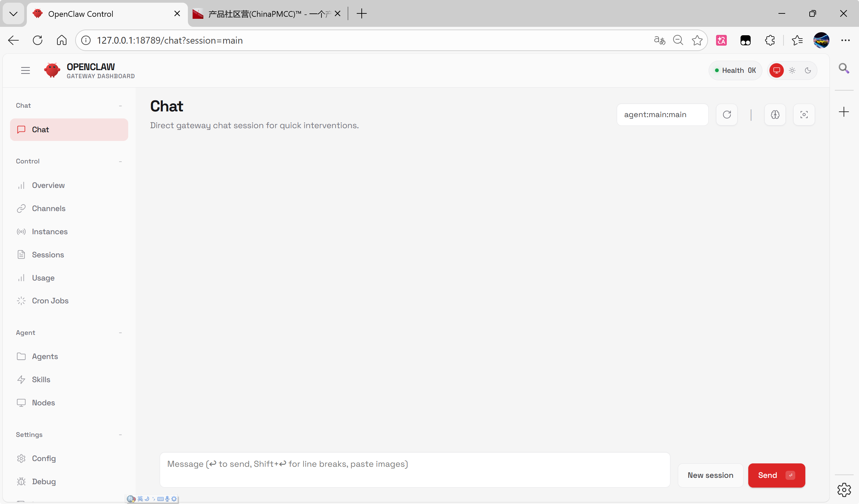Toggle the brain thinking output icon
This screenshot has width=859, height=504.
coord(775,114)
